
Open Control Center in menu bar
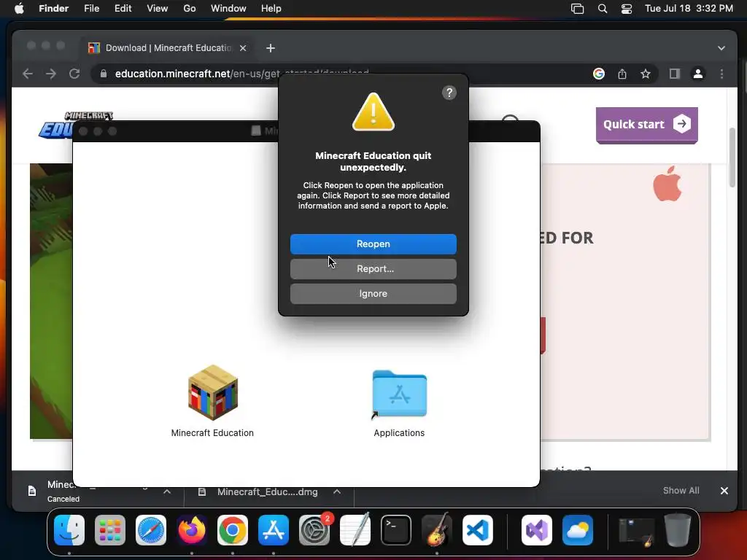pyautogui.click(x=627, y=9)
